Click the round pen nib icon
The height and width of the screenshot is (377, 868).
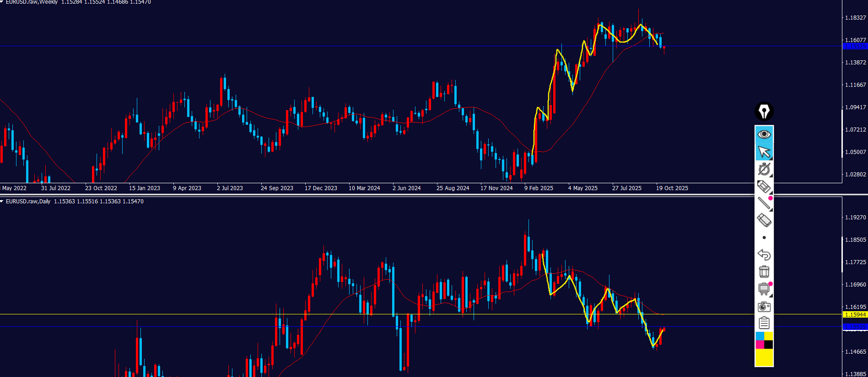[764, 111]
